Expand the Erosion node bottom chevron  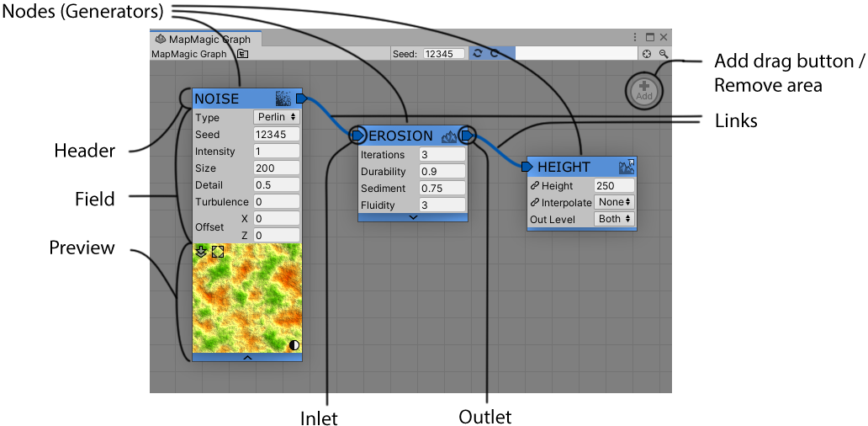(x=413, y=217)
